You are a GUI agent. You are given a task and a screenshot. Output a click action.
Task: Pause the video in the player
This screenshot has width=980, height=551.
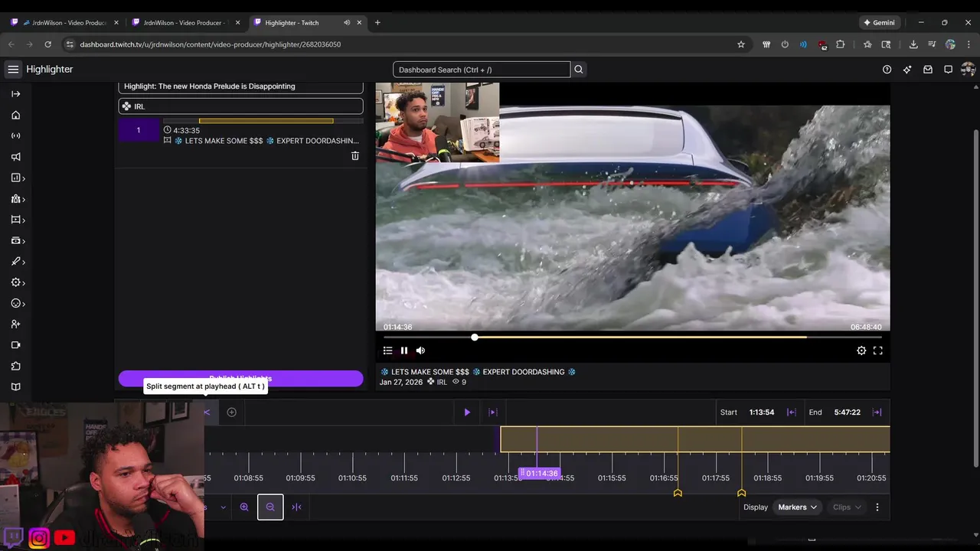[x=404, y=350]
